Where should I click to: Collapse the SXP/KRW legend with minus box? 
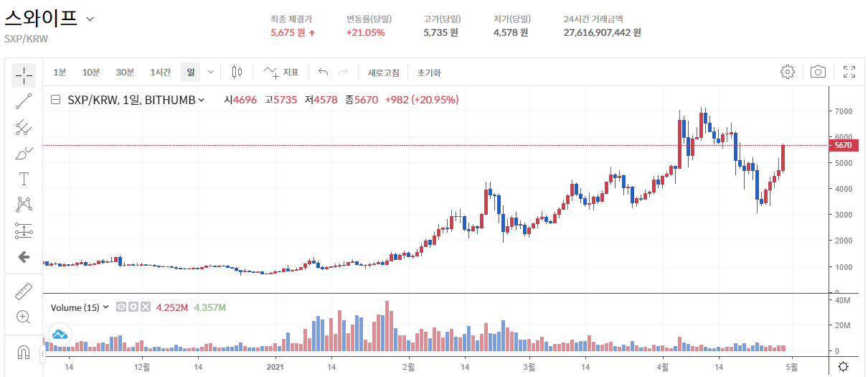tap(55, 100)
